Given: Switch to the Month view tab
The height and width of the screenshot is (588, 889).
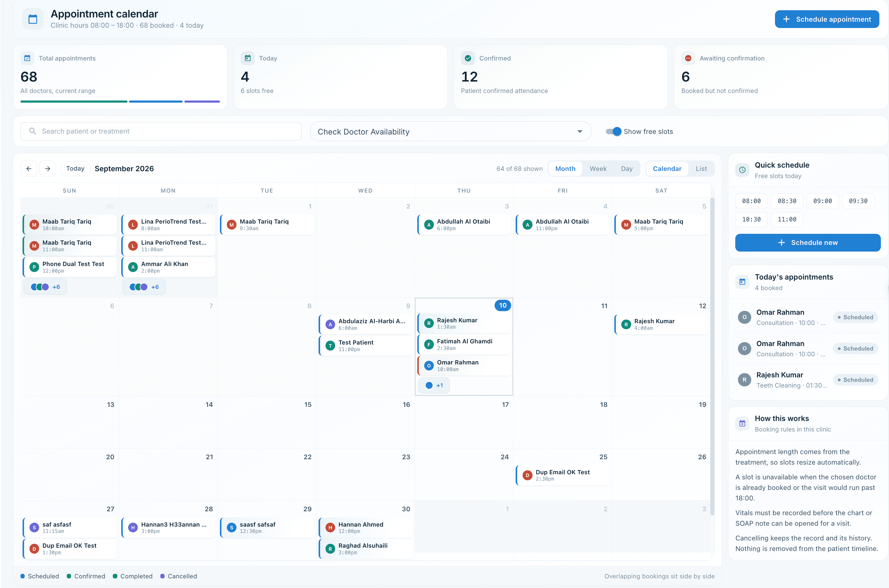Looking at the screenshot, I should pos(565,169).
